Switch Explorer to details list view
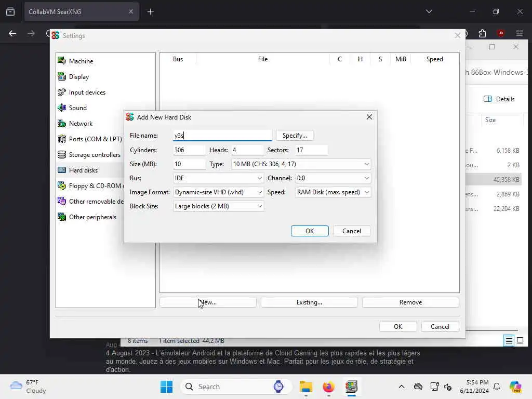 [509, 340]
